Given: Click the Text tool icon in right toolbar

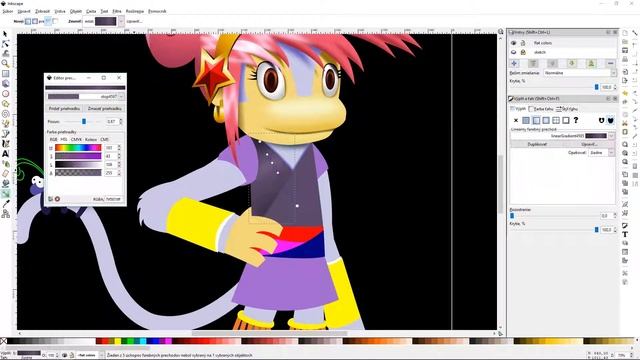Looking at the screenshot, I should click(x=625, y=234).
